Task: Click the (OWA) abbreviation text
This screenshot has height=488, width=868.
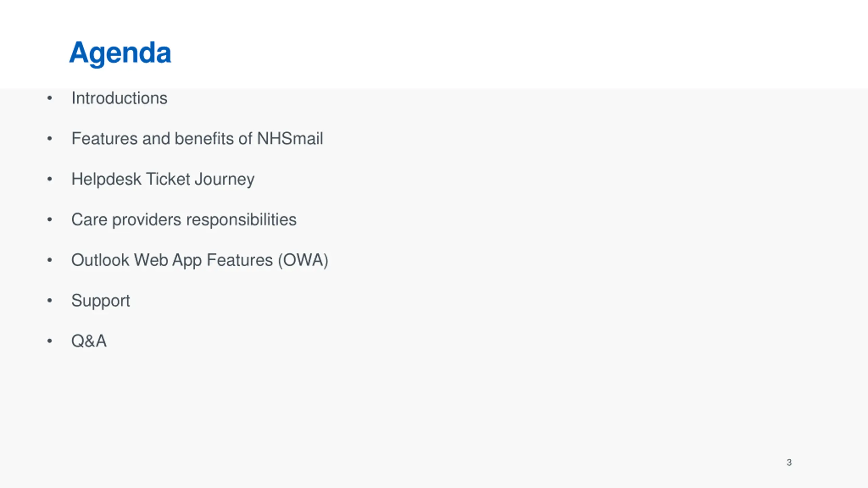Action: pyautogui.click(x=303, y=261)
